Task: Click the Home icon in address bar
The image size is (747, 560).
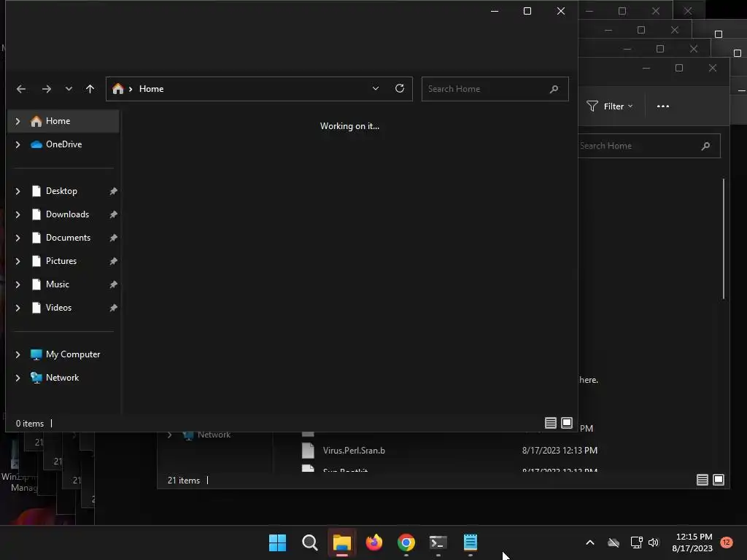Action: [x=117, y=88]
